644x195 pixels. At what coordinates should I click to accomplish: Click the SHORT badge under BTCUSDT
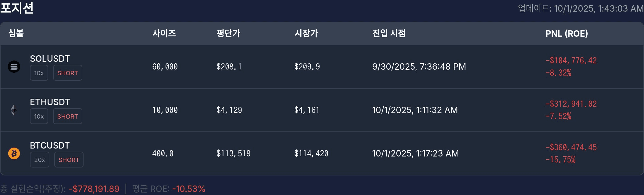(x=69, y=160)
